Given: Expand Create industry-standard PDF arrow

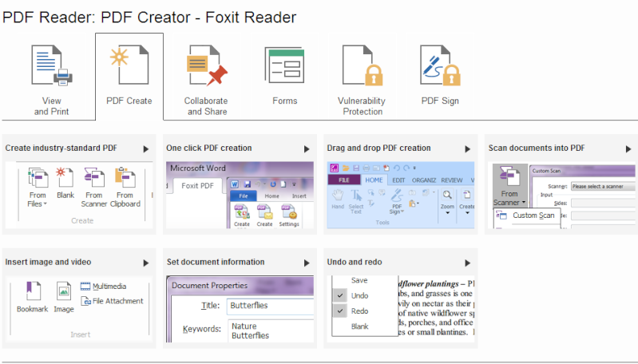Looking at the screenshot, I should [x=146, y=149].
